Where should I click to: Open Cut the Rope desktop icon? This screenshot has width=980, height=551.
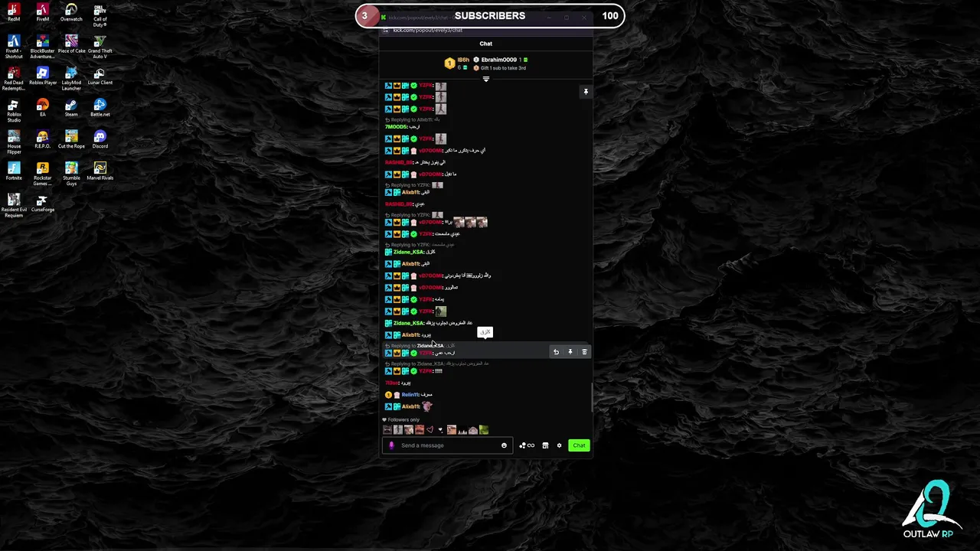click(x=71, y=140)
